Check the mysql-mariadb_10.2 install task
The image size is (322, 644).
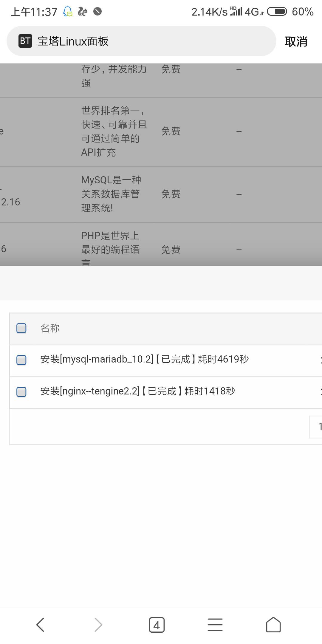[21, 360]
